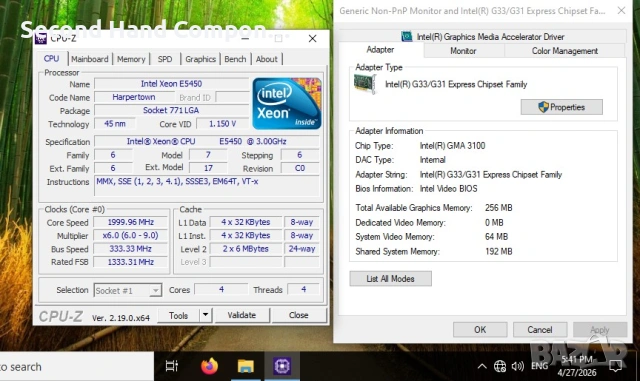Expand the Tools dropdown arrow
Viewport: 640px width, 381px height.
pos(205,315)
